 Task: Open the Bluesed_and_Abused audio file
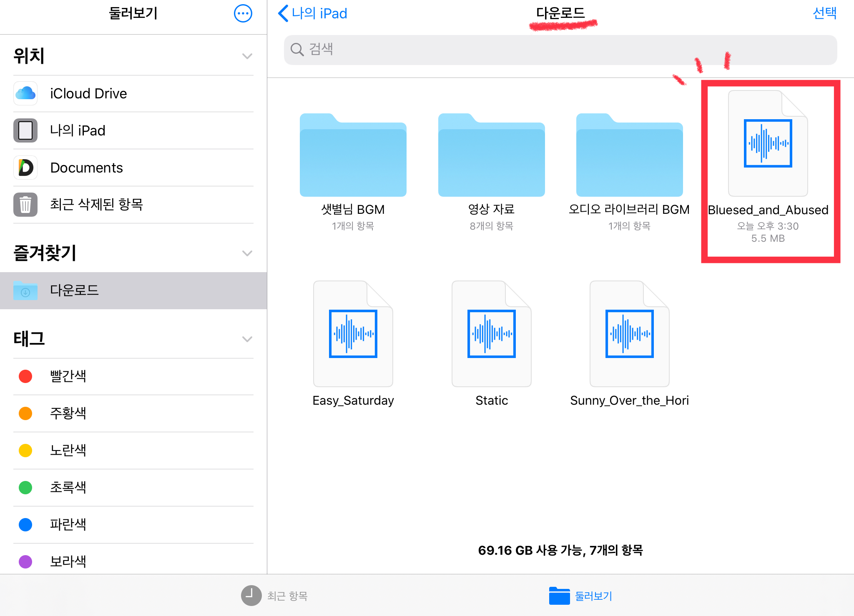tap(768, 144)
